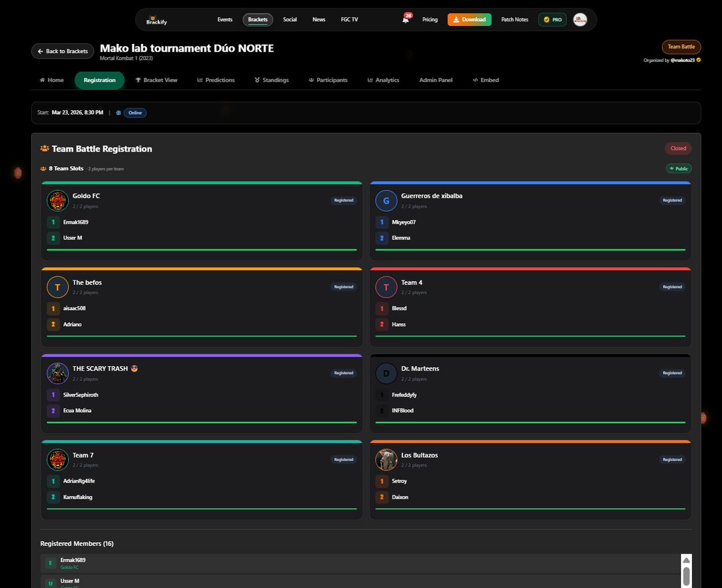
Task: Click the members list scroll up arrow
Action: [x=687, y=560]
